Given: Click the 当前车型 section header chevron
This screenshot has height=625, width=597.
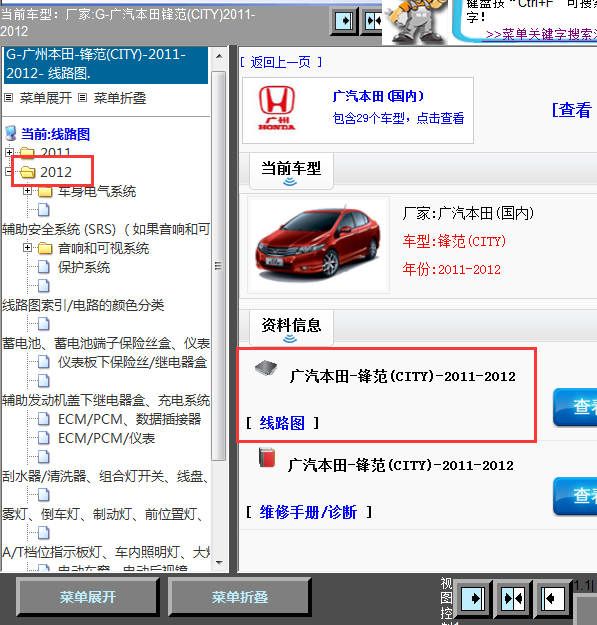Looking at the screenshot, I should pyautogui.click(x=290, y=182).
